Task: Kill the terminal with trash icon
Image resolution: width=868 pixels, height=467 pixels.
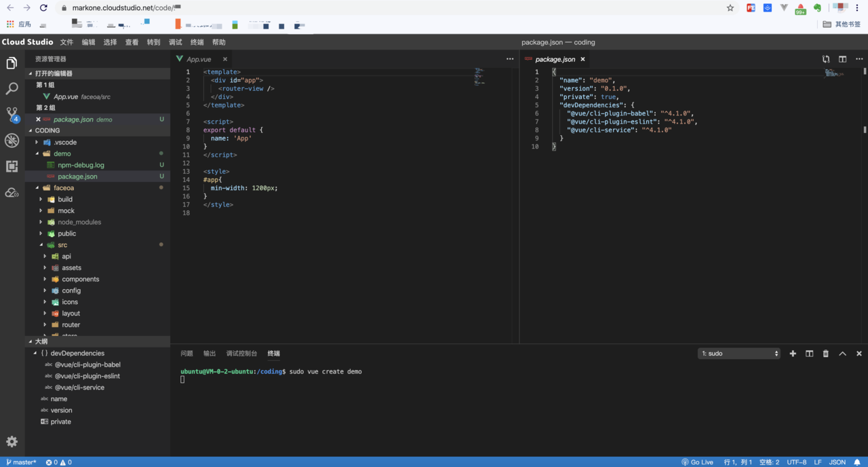Action: (825, 354)
